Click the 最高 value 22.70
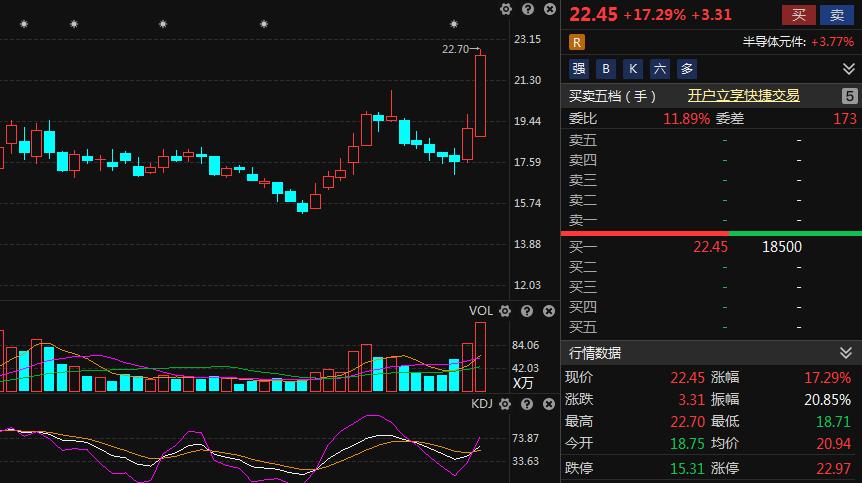The image size is (862, 483). 687,421
